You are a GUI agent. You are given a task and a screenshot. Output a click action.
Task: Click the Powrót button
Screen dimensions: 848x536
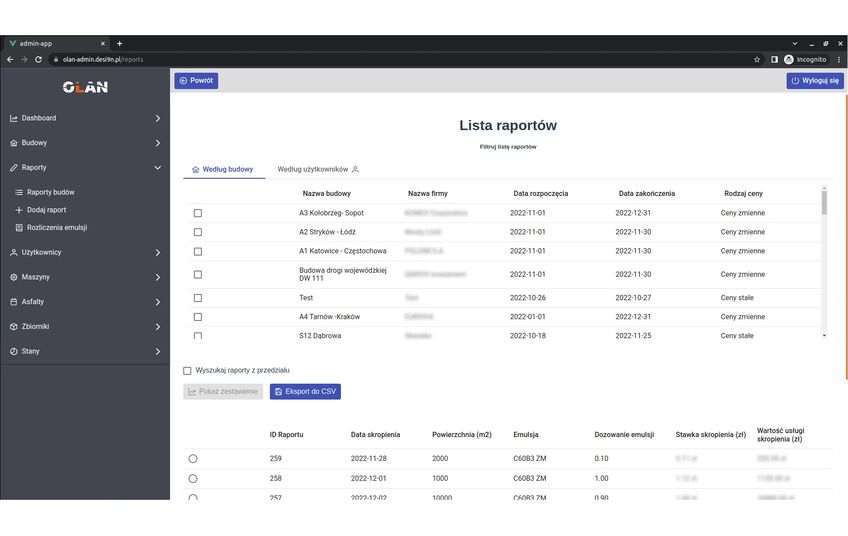click(x=196, y=81)
